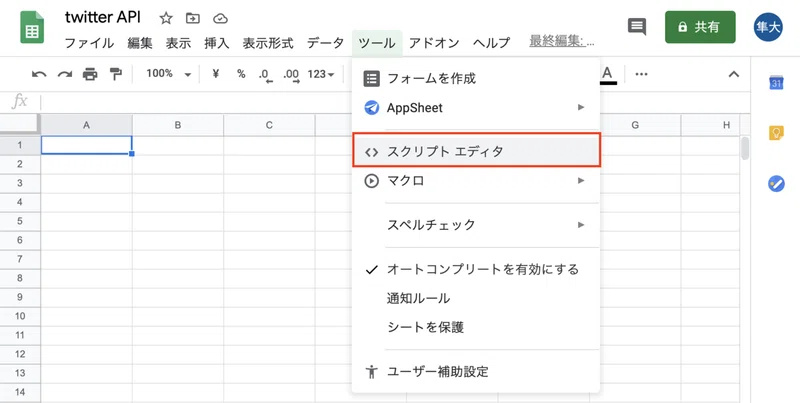Image resolution: width=800 pixels, height=403 pixels.
Task: Format as percent
Action: click(241, 74)
